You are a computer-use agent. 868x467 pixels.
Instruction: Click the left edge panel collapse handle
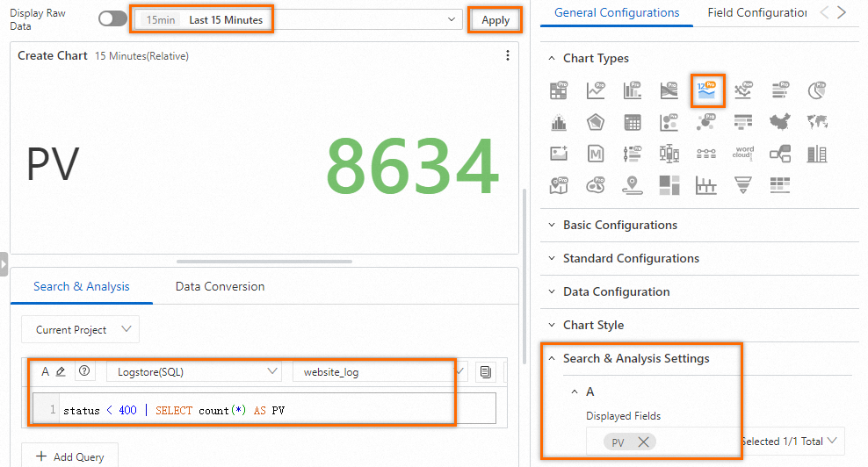(x=4, y=264)
